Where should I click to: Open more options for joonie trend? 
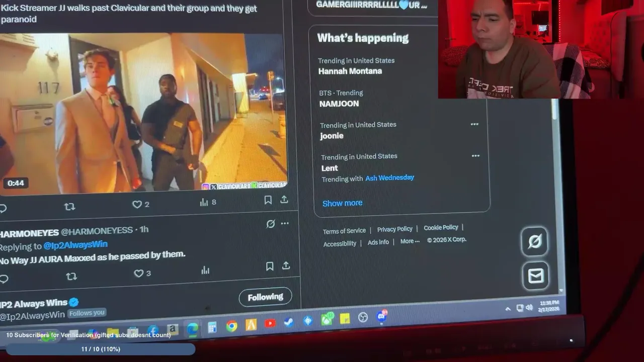[x=474, y=124]
